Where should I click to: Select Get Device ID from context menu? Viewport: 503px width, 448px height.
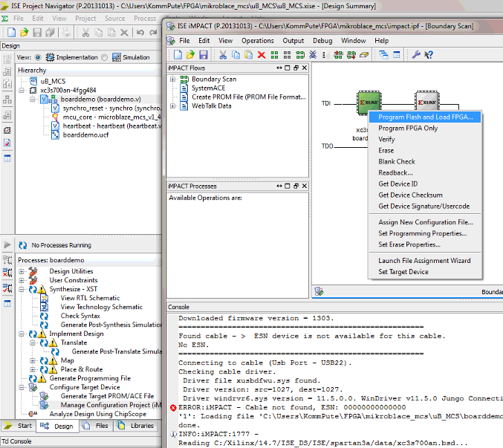pyautogui.click(x=425, y=184)
